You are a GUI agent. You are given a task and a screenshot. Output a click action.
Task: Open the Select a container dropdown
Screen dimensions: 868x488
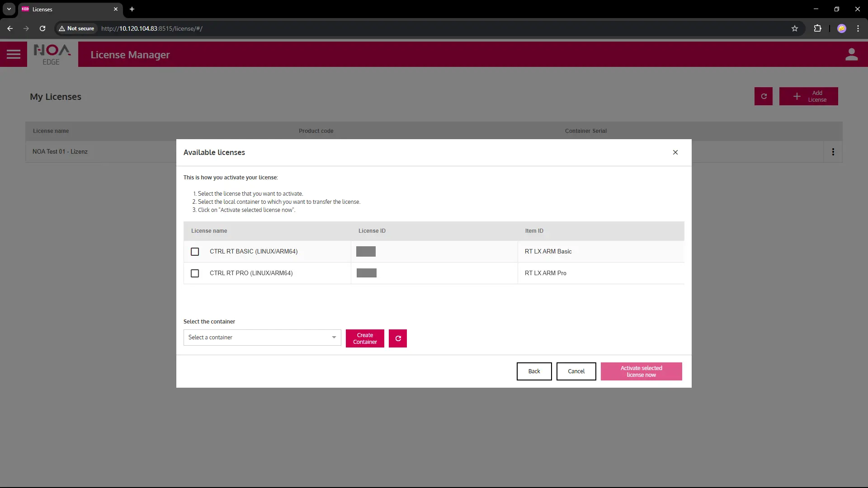(262, 338)
